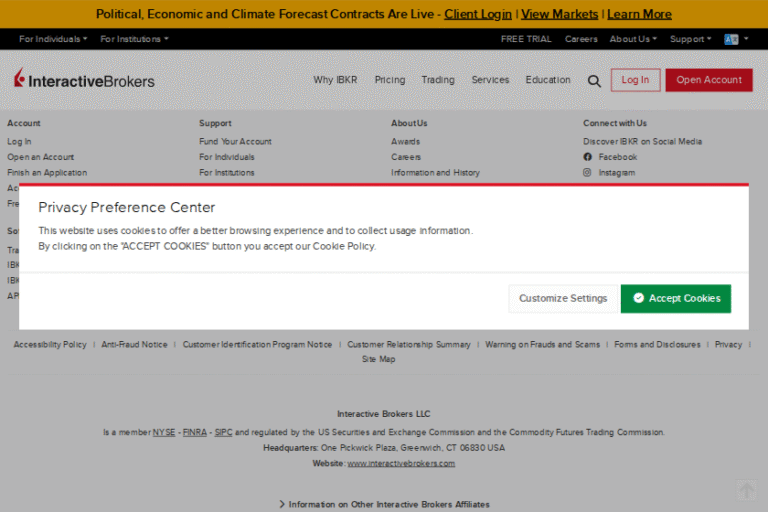Viewport: 768px width, 512px height.
Task: Click the search magnifier icon
Action: point(594,81)
